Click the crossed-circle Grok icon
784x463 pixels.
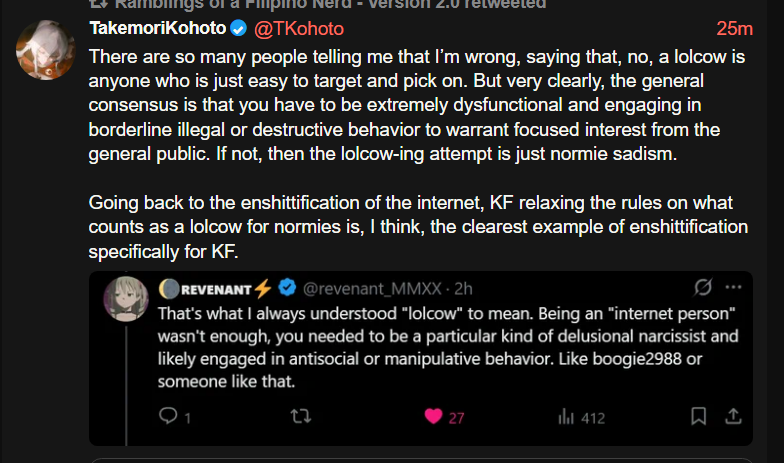coord(702,287)
